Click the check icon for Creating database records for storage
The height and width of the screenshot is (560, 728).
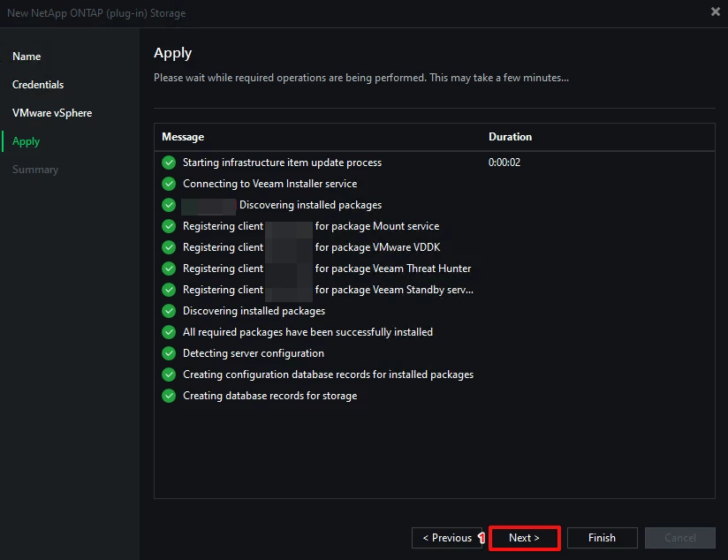click(x=169, y=396)
